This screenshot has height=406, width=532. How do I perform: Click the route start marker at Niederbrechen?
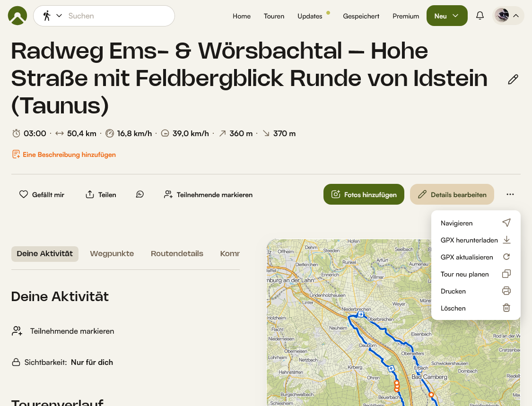tap(361, 314)
